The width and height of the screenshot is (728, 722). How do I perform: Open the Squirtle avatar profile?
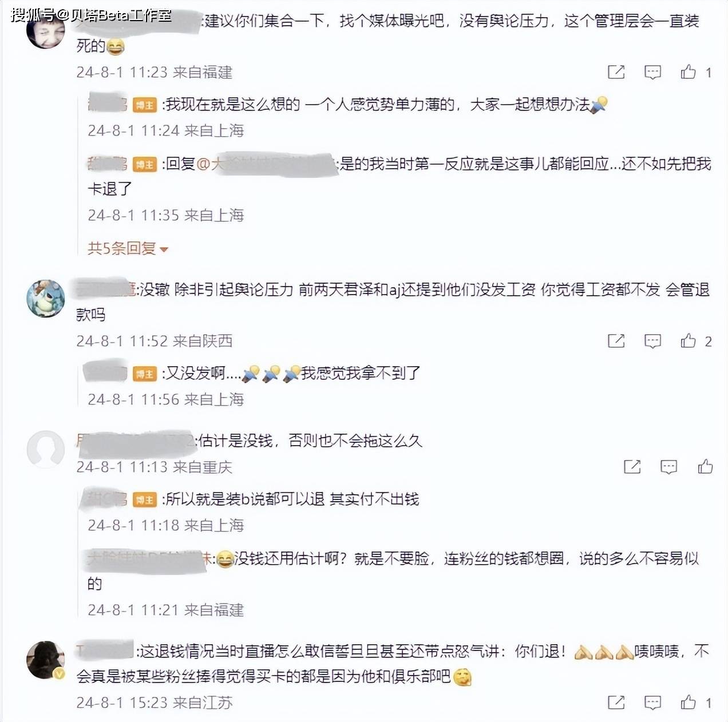46,298
